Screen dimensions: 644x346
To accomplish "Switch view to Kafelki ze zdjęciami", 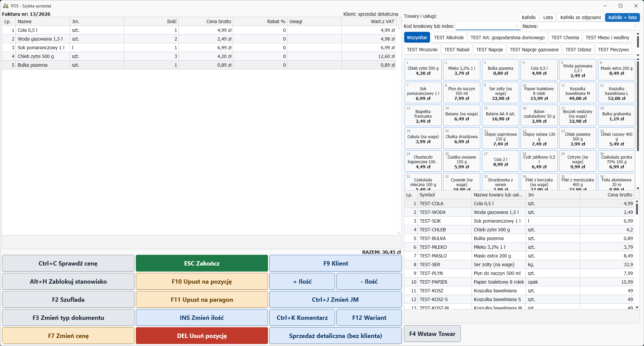I will (581, 17).
